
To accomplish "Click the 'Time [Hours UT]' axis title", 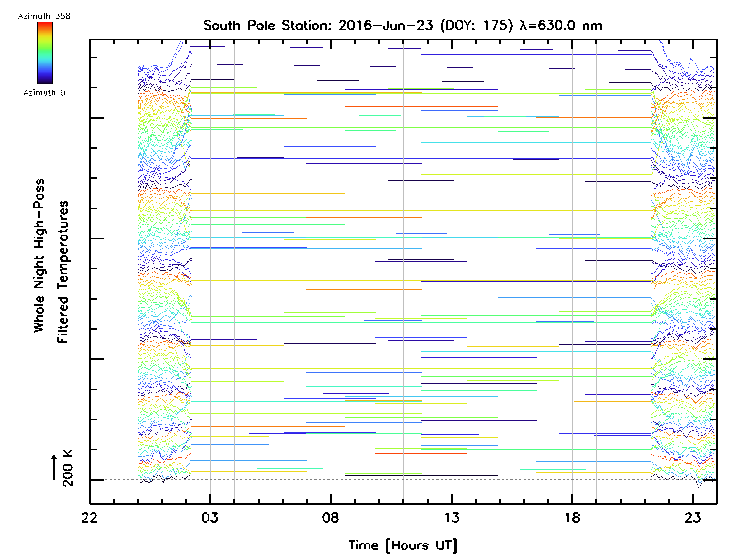I will pyautogui.click(x=402, y=545).
